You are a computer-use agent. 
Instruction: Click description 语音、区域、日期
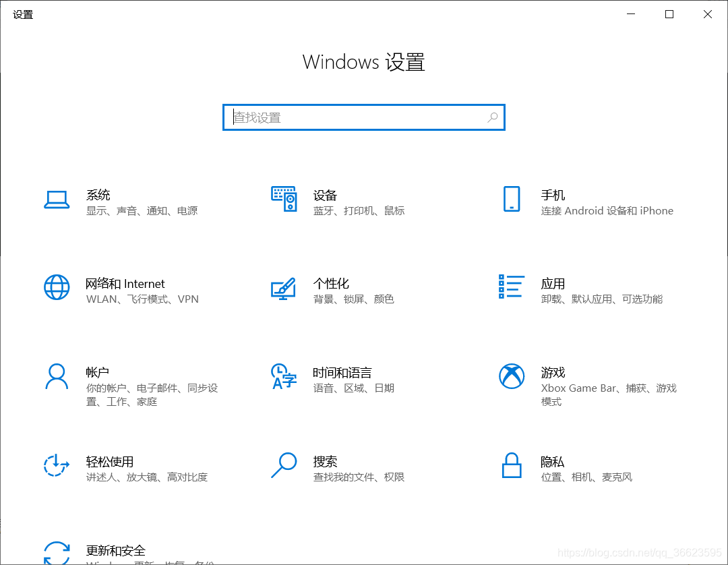(x=353, y=388)
